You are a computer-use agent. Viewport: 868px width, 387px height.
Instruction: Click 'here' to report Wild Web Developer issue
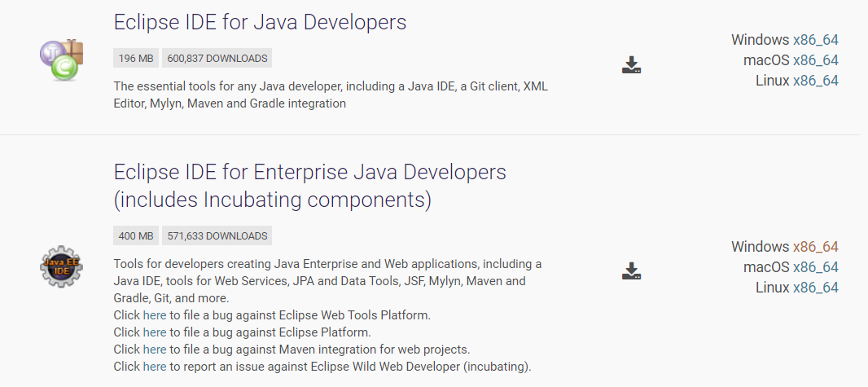(155, 367)
